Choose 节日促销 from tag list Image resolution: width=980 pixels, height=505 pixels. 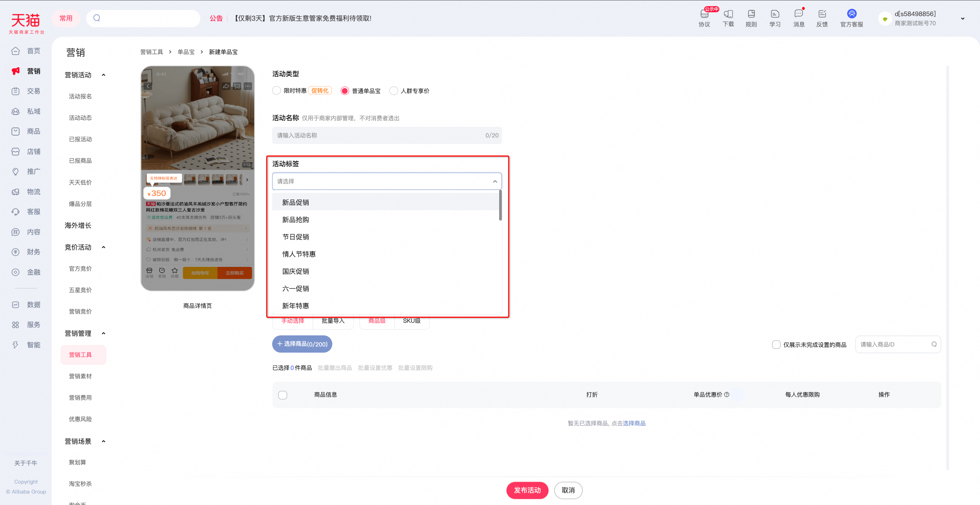(x=386, y=237)
